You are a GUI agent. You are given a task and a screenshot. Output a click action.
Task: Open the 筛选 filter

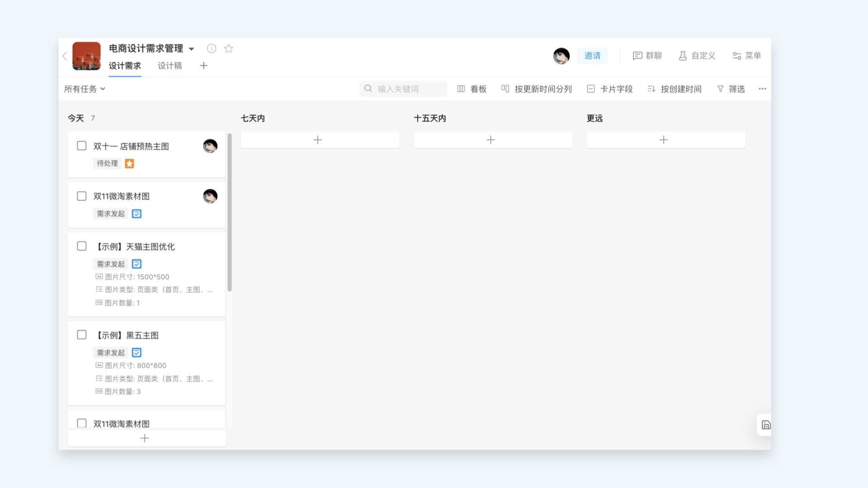point(731,89)
